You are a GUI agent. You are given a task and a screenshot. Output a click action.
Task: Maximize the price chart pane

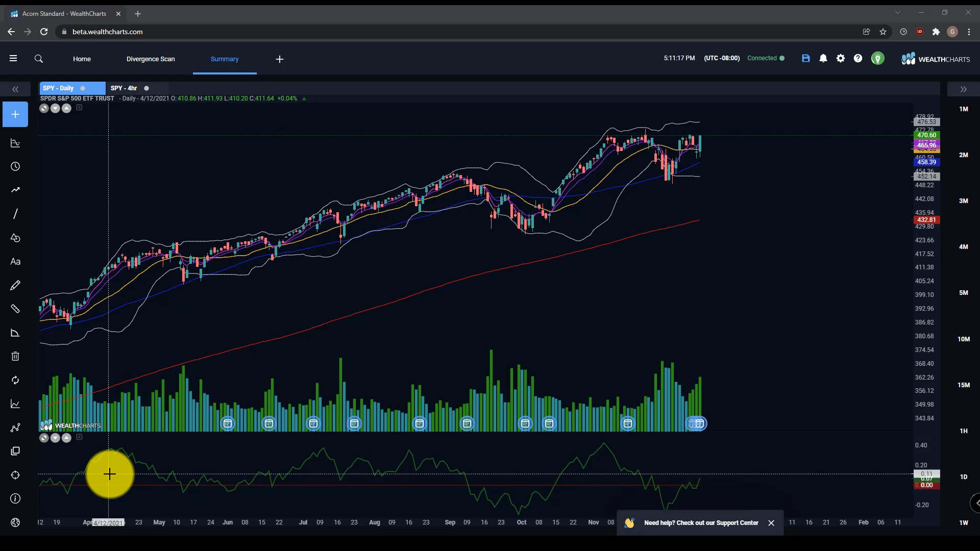point(44,108)
